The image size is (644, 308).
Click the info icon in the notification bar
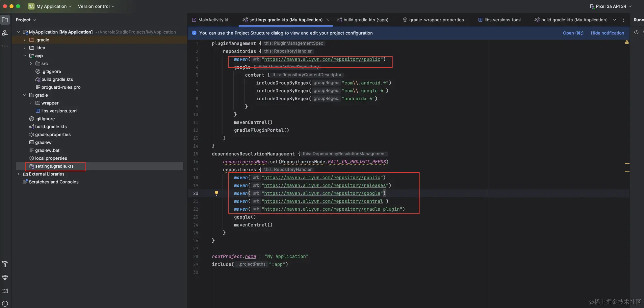point(194,33)
